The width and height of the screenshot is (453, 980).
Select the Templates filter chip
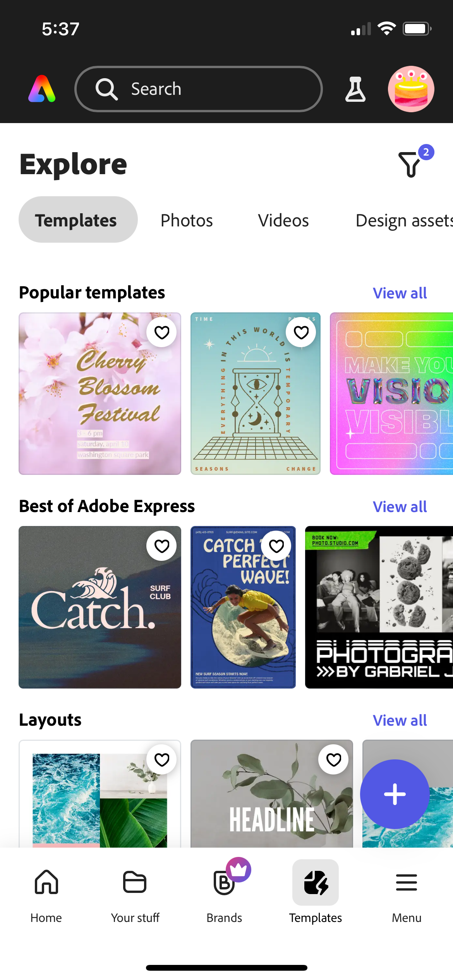[77, 219]
